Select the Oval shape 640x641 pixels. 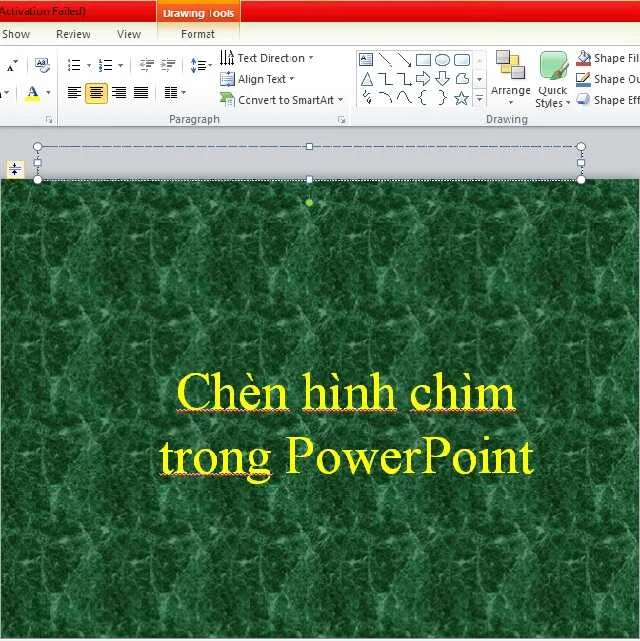click(442, 60)
